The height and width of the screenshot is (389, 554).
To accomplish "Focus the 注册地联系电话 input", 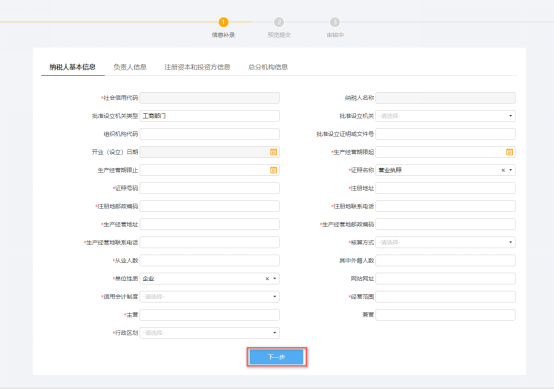I will pyautogui.click(x=445, y=206).
